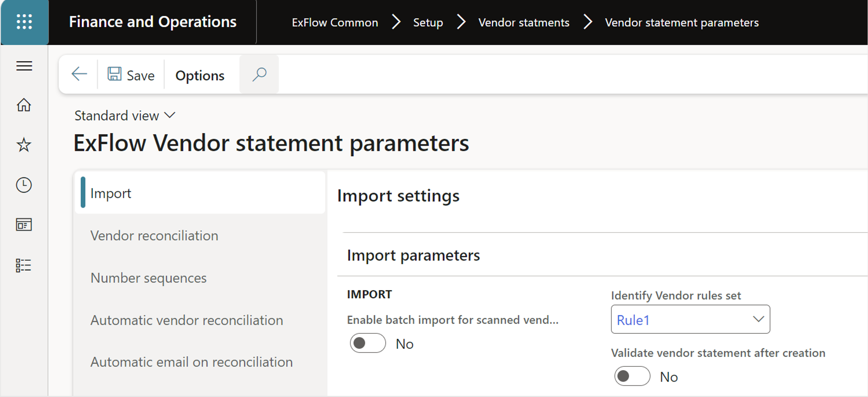Click the search magnifier icon
Image resolution: width=868 pixels, height=397 pixels.
(x=259, y=74)
